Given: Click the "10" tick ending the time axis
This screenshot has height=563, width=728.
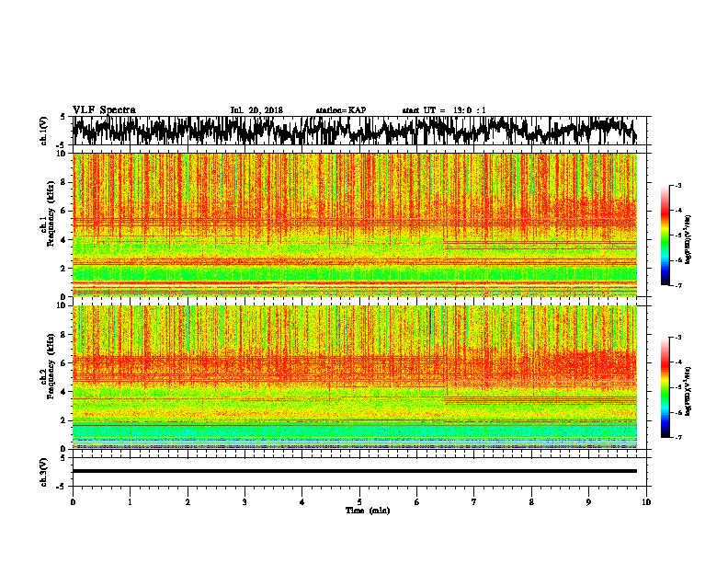Looking at the screenshot, I should coord(646,502).
